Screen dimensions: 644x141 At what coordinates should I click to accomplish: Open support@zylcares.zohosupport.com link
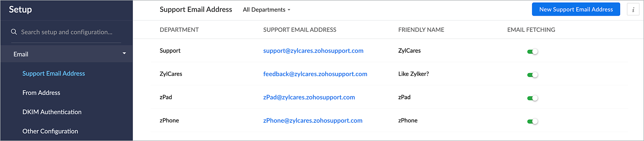[x=313, y=51]
